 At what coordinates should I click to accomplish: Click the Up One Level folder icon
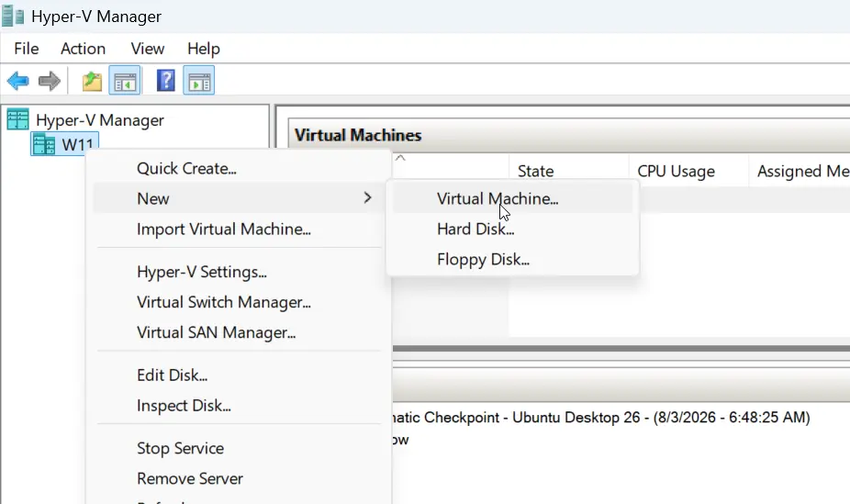[x=92, y=82]
